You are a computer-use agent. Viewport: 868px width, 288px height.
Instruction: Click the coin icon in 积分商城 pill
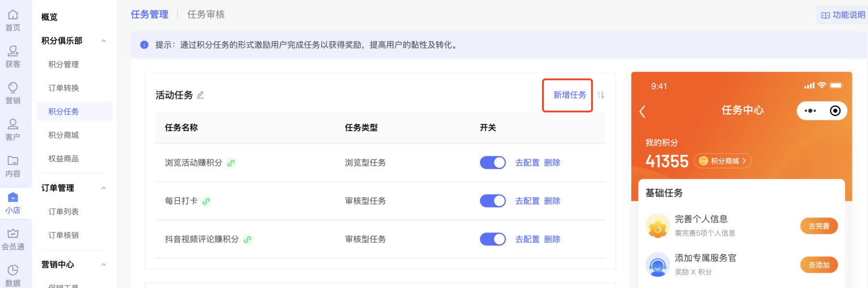[x=703, y=161]
